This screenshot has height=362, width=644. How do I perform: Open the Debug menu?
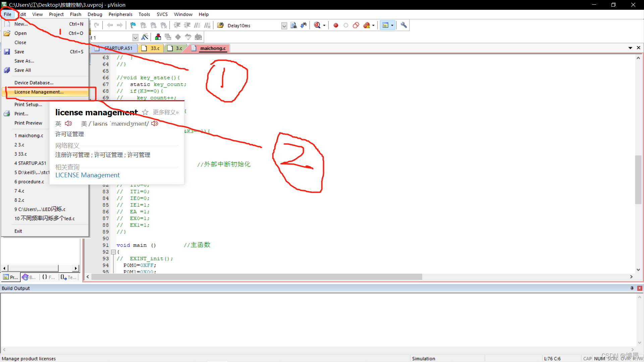click(95, 14)
